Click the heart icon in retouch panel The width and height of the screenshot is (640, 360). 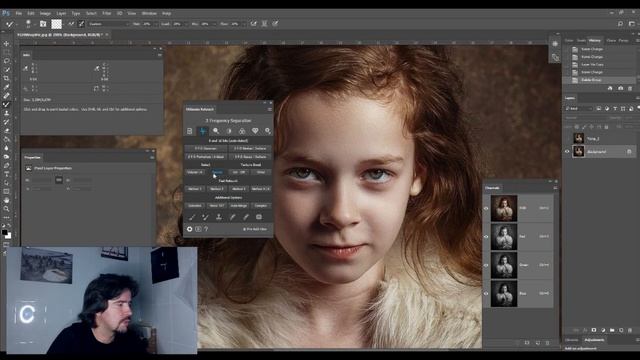click(x=255, y=131)
